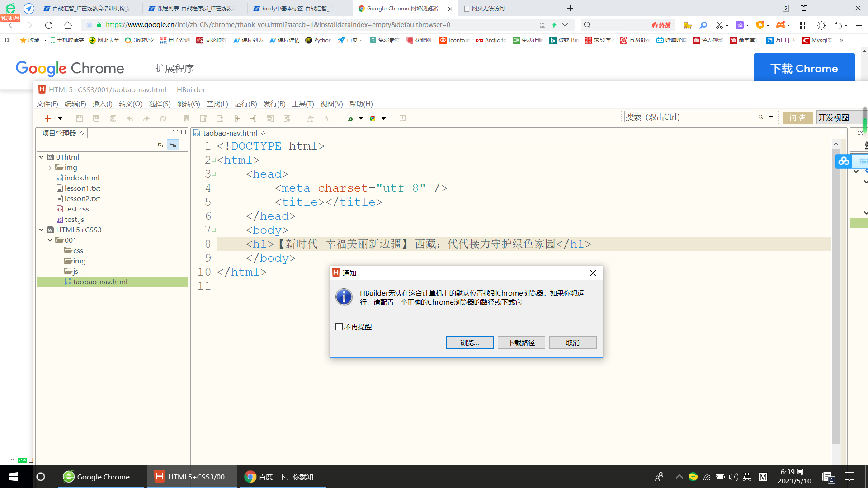Open the 帮助(H) menu
Image resolution: width=868 pixels, height=488 pixels.
361,103
